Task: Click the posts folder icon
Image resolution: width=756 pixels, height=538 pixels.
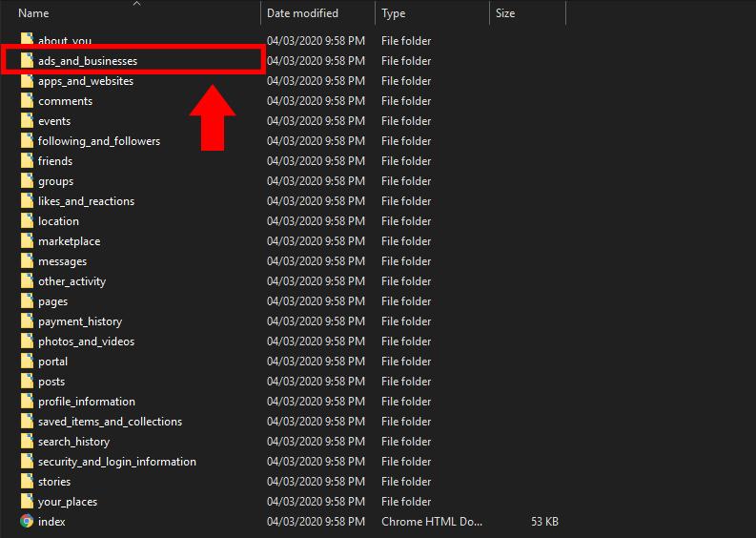Action: [27, 381]
